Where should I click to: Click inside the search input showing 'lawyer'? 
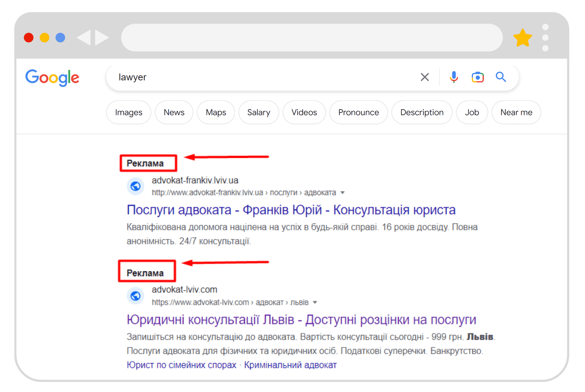pos(262,77)
